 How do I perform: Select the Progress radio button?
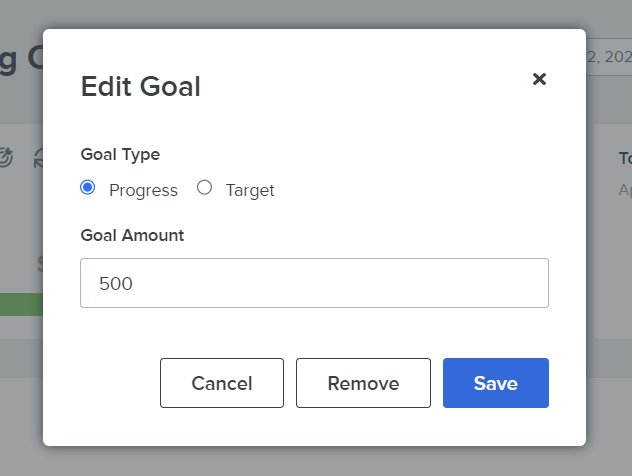(x=87, y=187)
